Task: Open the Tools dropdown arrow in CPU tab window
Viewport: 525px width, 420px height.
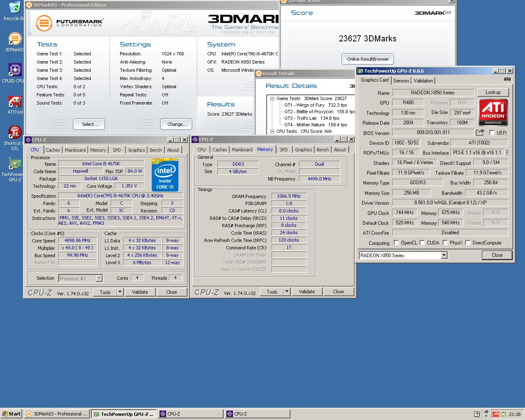Action: (120, 292)
